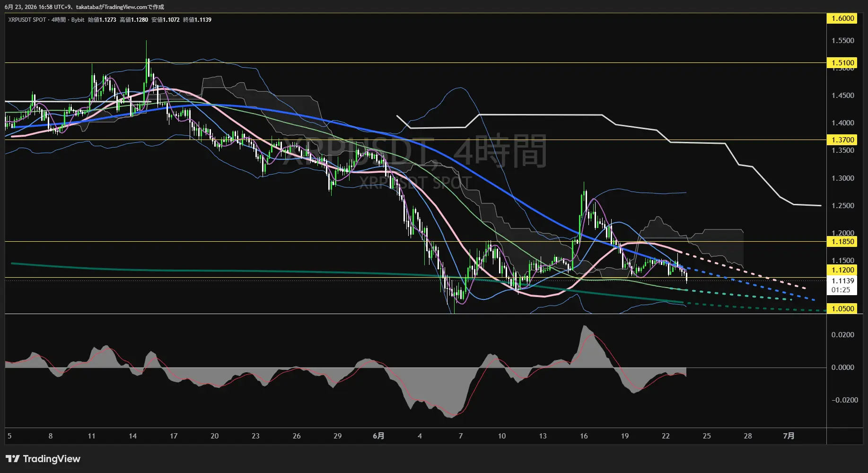Click the low value 安値1.1072
Screen dimensions: 868x473
pos(166,20)
